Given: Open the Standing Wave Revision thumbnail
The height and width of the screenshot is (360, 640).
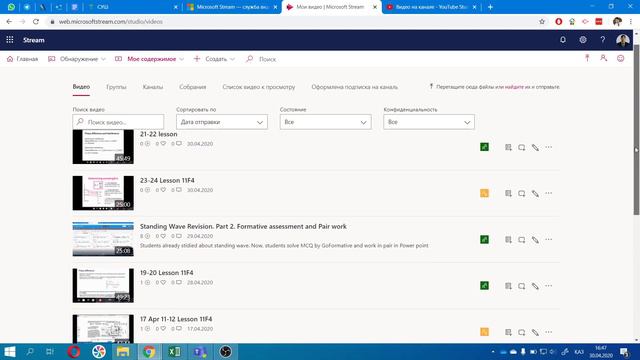Looking at the screenshot, I should click(x=103, y=239).
